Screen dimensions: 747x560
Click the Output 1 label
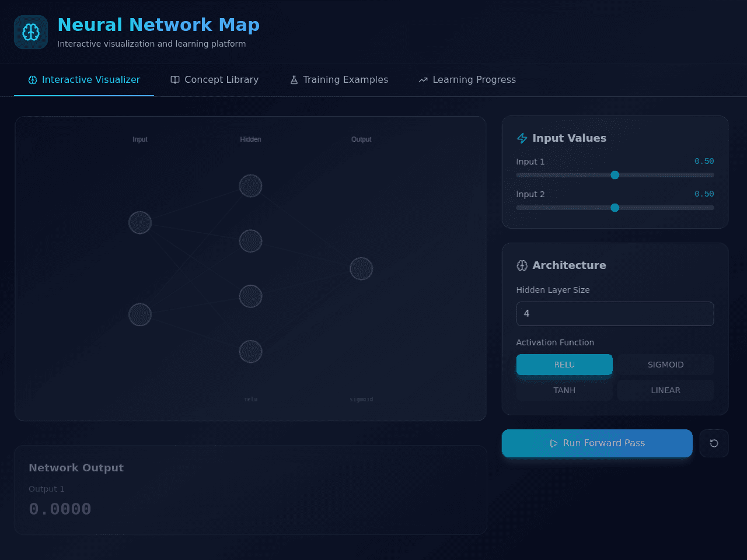tap(47, 489)
